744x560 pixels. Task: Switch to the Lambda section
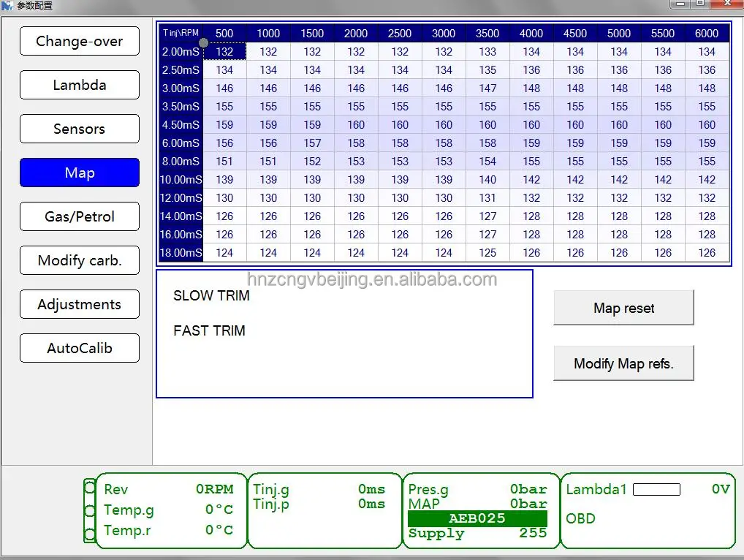[x=80, y=85]
